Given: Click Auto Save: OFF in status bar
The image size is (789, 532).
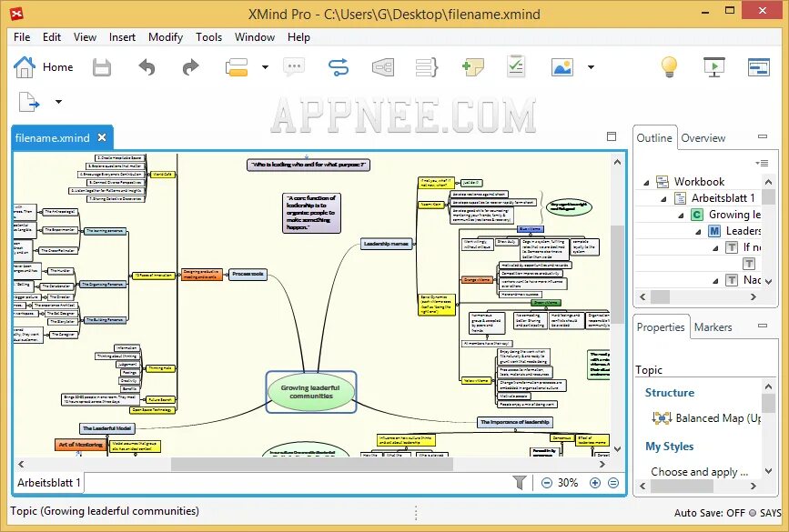Looking at the screenshot, I should pyautogui.click(x=710, y=513).
